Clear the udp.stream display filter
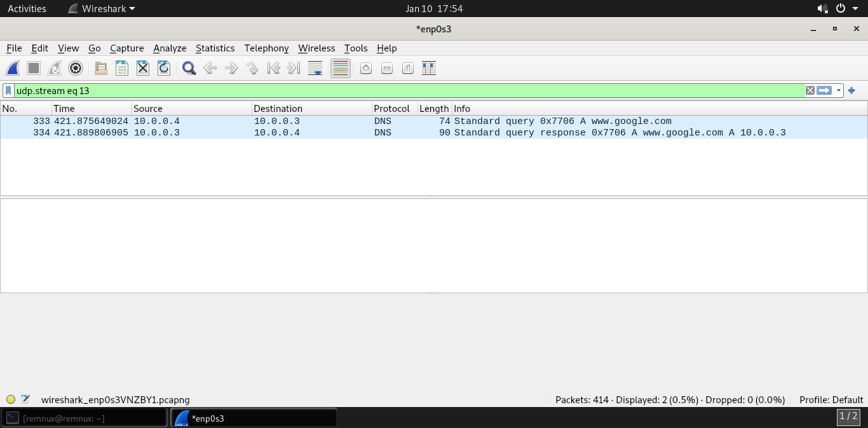Viewport: 868px width, 428px height. 810,90
